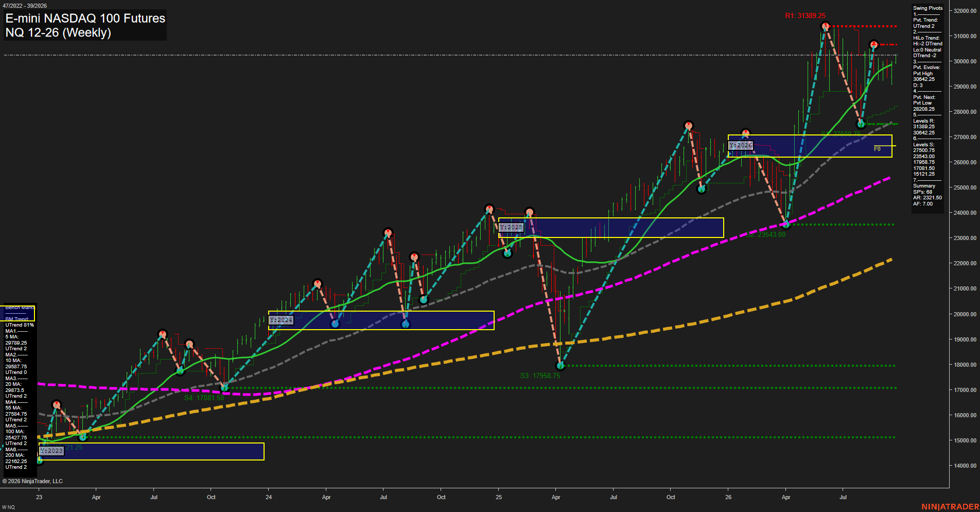Click the '20 MA:' label
This screenshot has width=980, height=512.
[13, 384]
